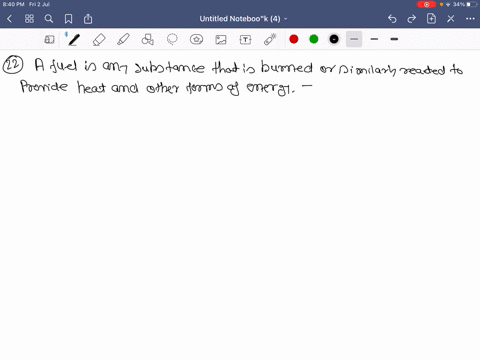Select the Laser pointer tool
Viewport: 480px width, 360px height.
270,39
